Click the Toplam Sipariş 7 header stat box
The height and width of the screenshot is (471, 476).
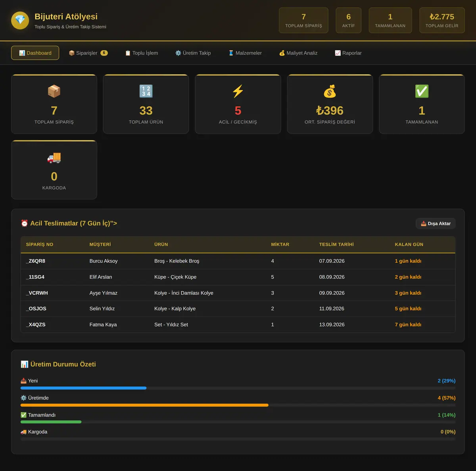pyautogui.click(x=303, y=20)
